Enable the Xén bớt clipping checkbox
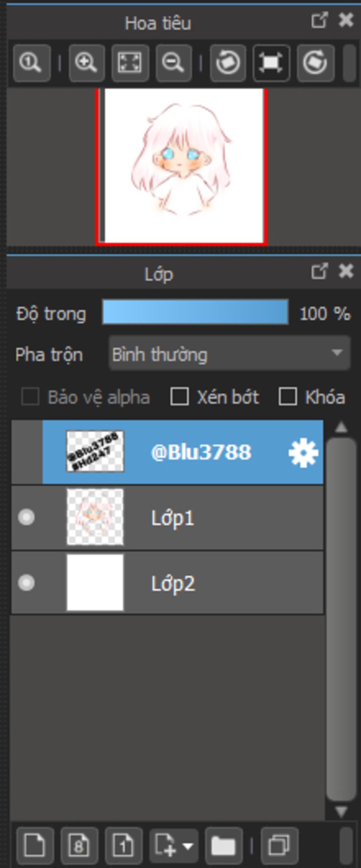This screenshot has height=868, width=361. (x=179, y=397)
